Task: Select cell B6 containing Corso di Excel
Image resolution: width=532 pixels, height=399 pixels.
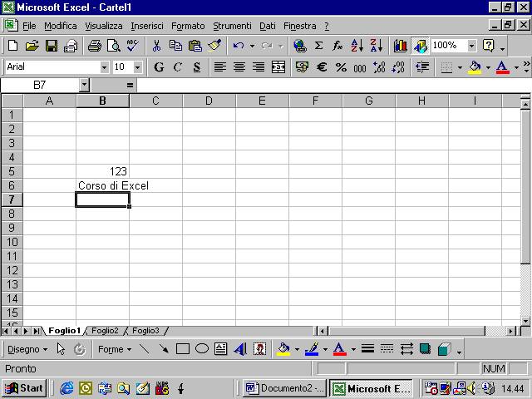Action: click(102, 185)
